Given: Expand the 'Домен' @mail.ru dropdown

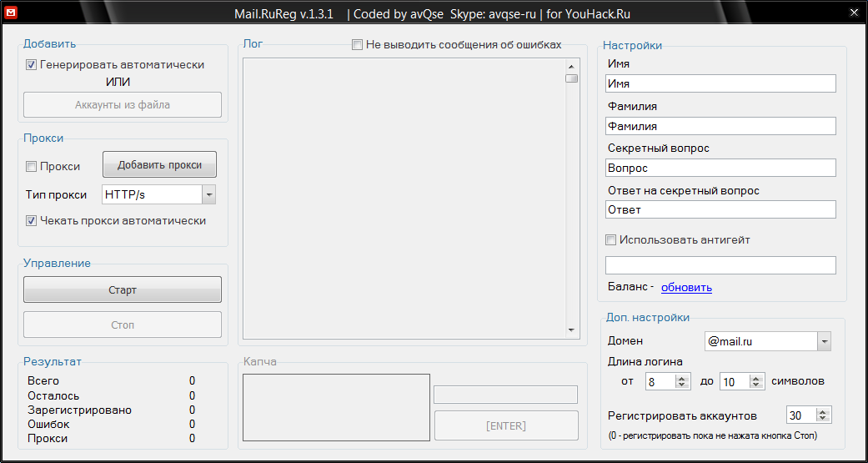Looking at the screenshot, I should 824,341.
